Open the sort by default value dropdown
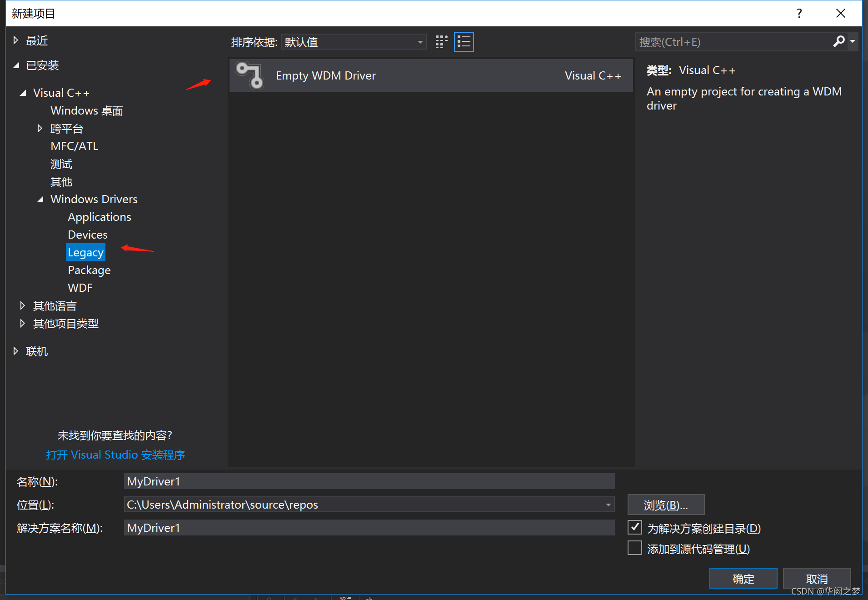Image resolution: width=868 pixels, height=600 pixels. coord(354,42)
